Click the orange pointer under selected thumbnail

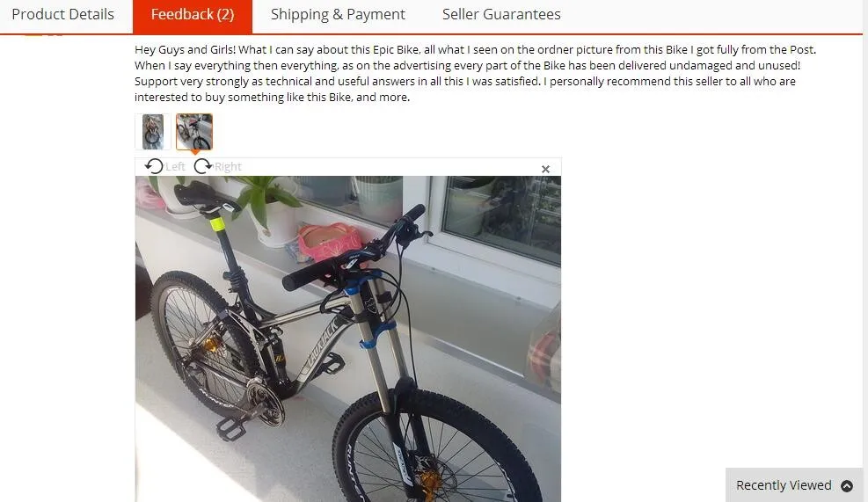pyautogui.click(x=194, y=152)
